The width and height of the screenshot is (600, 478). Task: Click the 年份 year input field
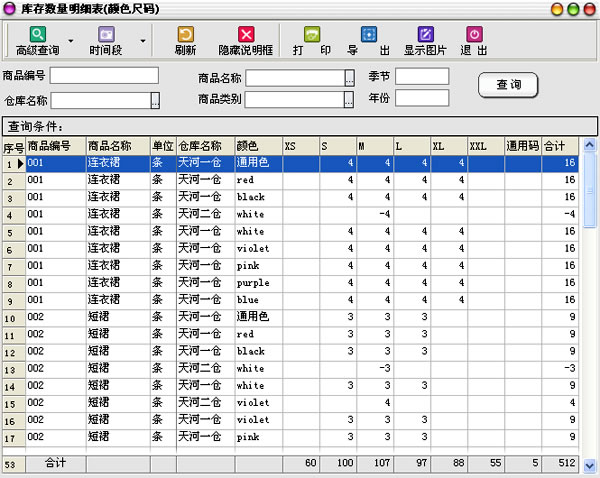[x=421, y=98]
